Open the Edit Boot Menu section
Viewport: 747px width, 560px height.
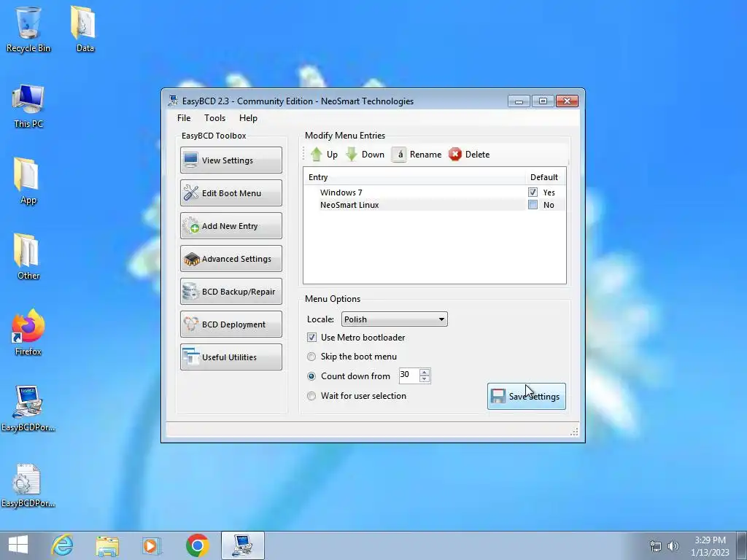231,192
